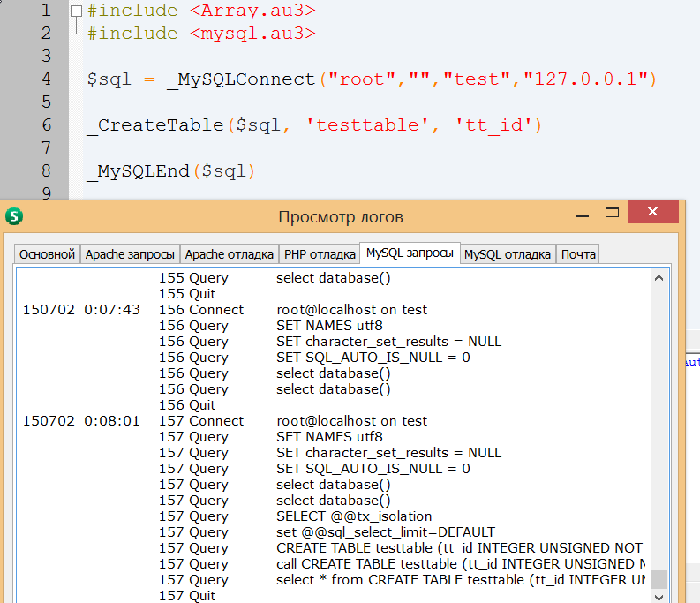Click the 'set @@sql_select_limit=DEFAULT' log line
The width and height of the screenshot is (700, 603).
point(386,532)
